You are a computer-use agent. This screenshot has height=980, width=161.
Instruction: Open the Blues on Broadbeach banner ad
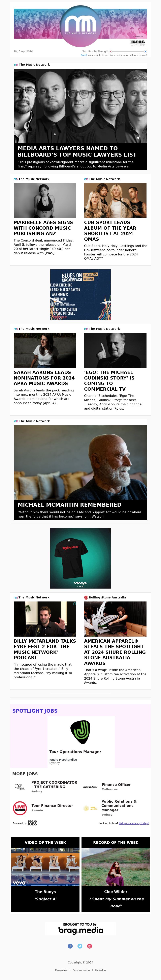click(x=80, y=294)
